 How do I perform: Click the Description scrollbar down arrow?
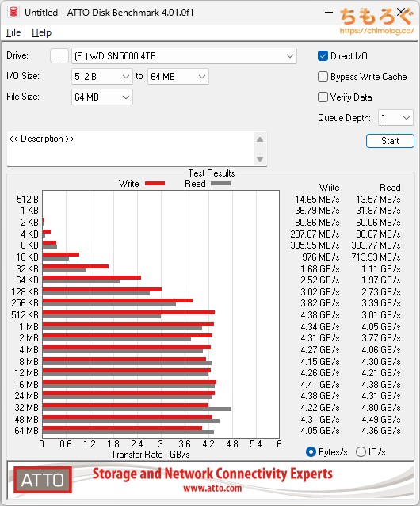pos(260,159)
